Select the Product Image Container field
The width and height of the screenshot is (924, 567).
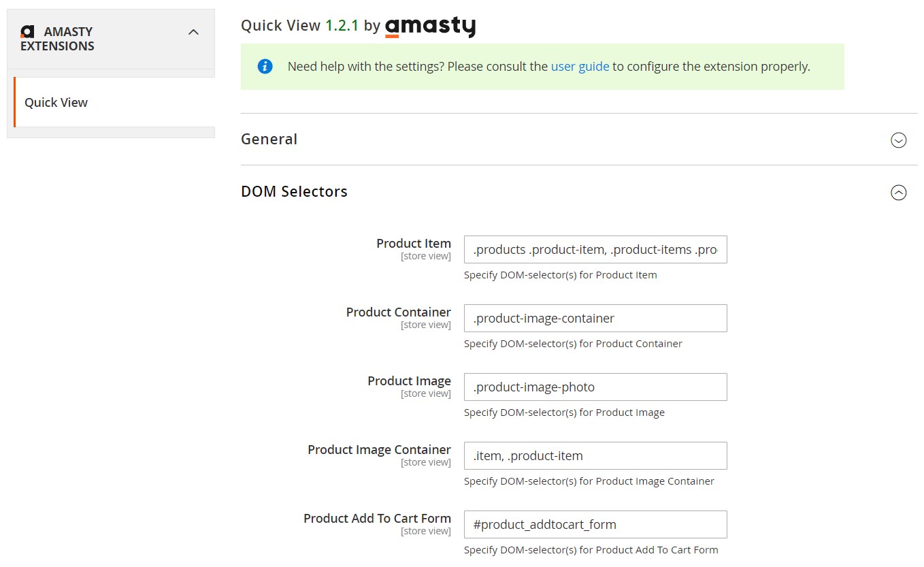tap(595, 456)
